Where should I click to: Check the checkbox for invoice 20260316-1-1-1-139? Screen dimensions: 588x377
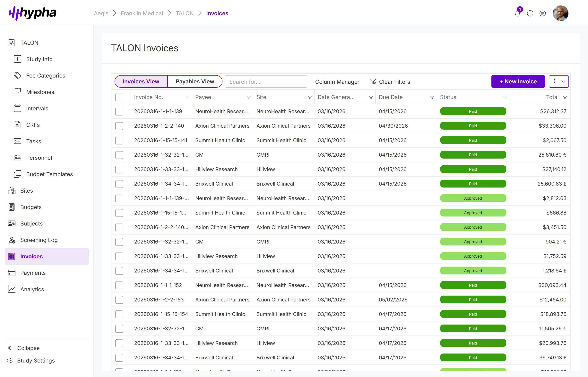[x=119, y=111]
